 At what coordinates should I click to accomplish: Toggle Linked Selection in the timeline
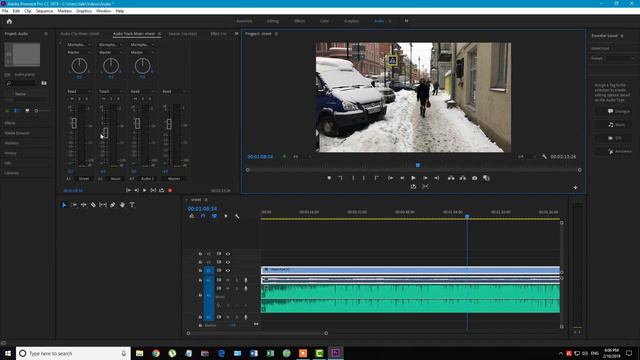coord(214,216)
